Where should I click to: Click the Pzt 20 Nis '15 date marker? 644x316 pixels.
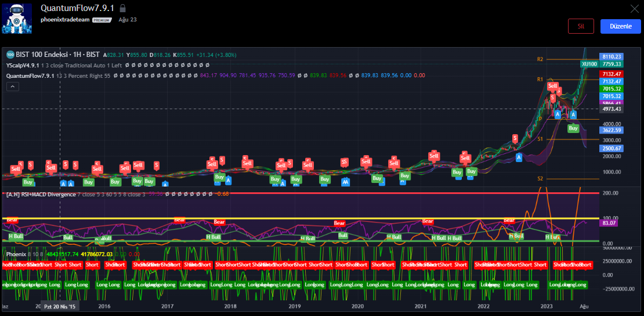tap(60, 306)
